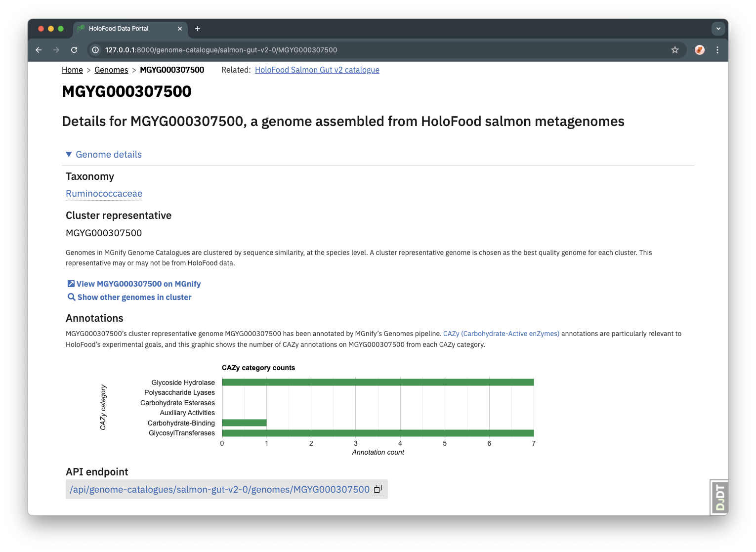
Task: Reload the page with the refresh icon
Action: tap(74, 50)
